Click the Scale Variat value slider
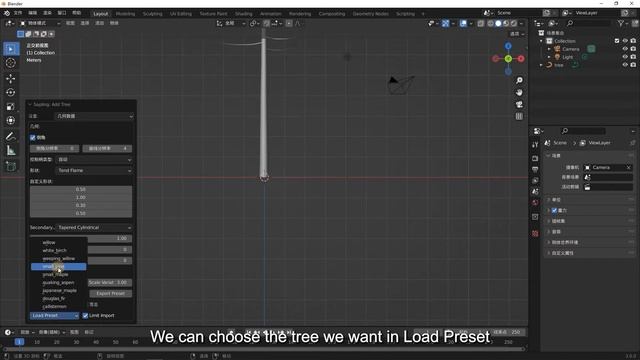 click(x=110, y=282)
